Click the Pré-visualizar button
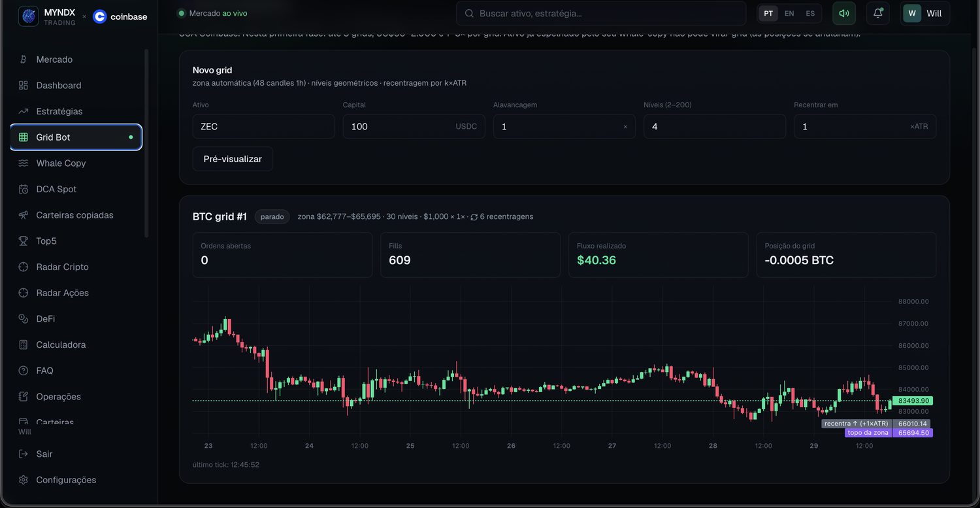Viewport: 980px width, 508px height. click(233, 159)
